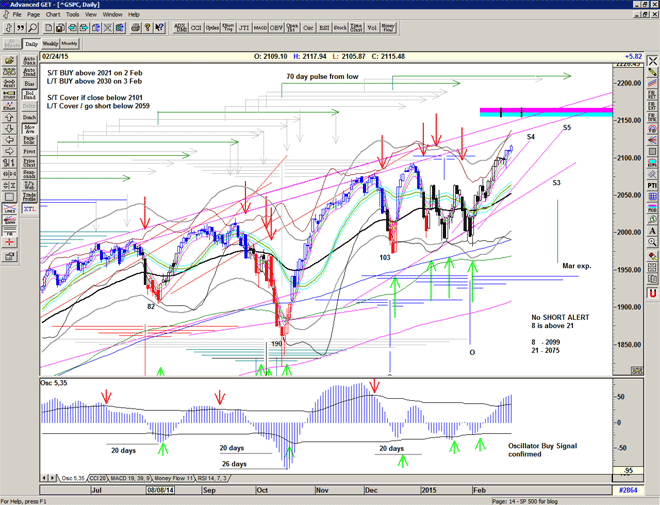Toggle the Mov Ave study button

point(30,129)
